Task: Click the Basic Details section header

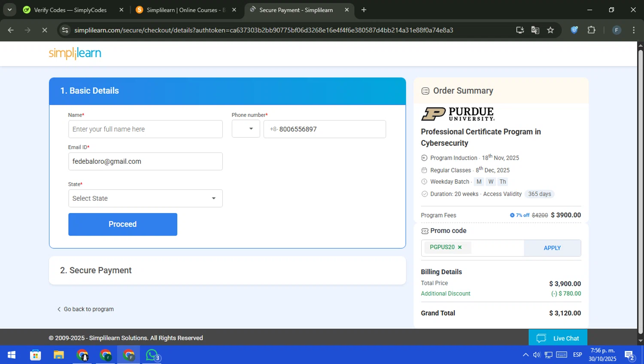Action: 228,91
